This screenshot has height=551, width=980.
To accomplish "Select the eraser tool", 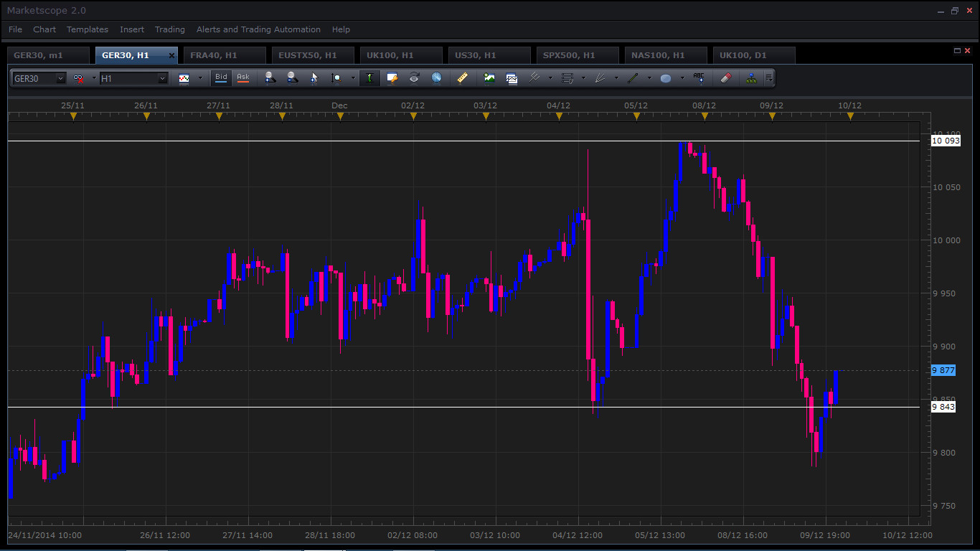I will click(x=725, y=78).
